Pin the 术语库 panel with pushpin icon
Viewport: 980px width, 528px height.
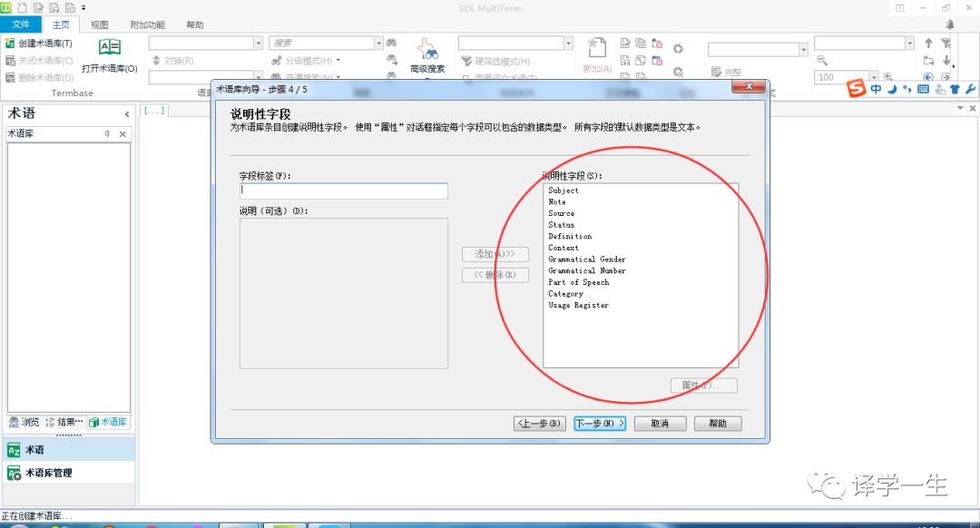107,133
